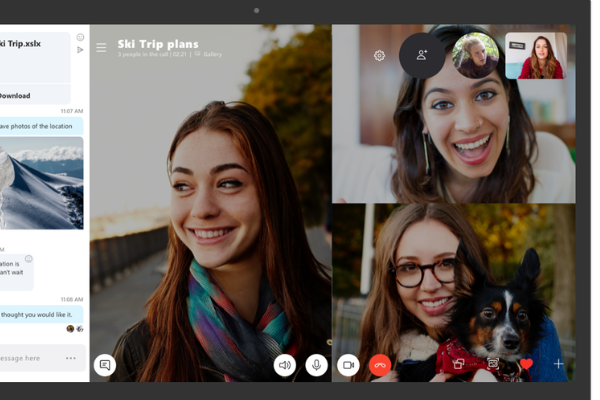The image size is (600, 400).
Task: Open more call options with plus icon
Action: 558,364
